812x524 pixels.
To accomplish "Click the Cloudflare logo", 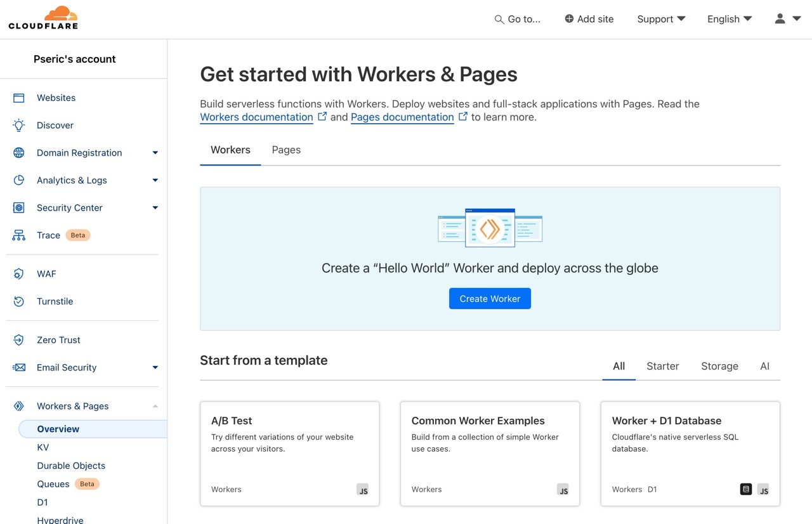I will click(x=43, y=18).
